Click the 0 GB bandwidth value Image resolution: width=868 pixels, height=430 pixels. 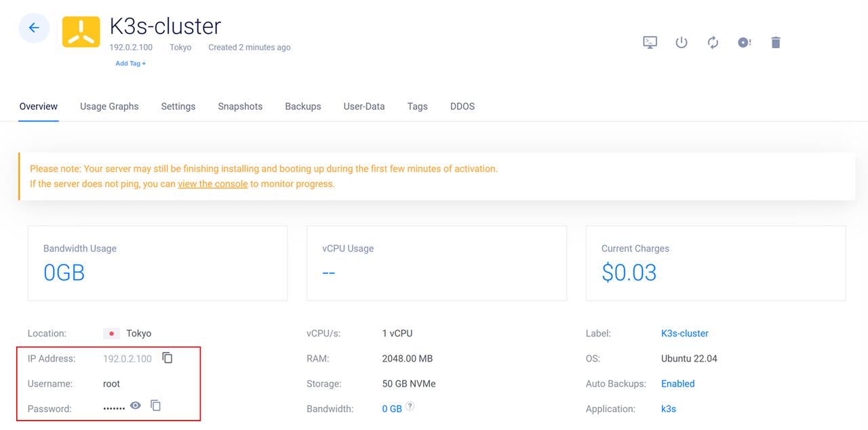pyautogui.click(x=393, y=408)
